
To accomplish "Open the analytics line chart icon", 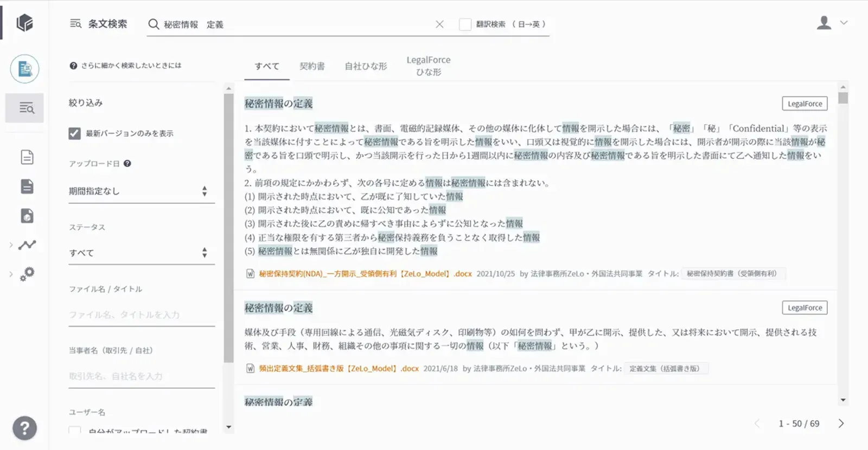I will pyautogui.click(x=27, y=245).
